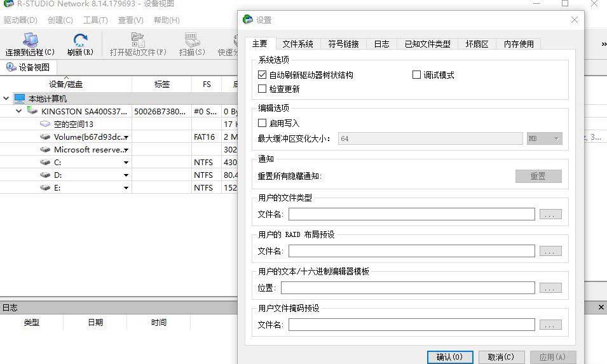Open dropdown arrow for E: drive
This screenshot has height=364, width=607.
(x=126, y=188)
